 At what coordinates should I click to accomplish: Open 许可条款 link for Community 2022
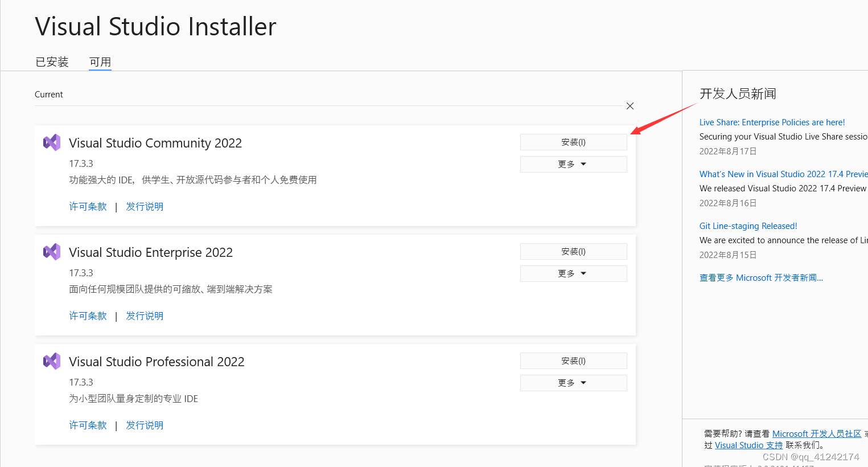[x=88, y=207]
